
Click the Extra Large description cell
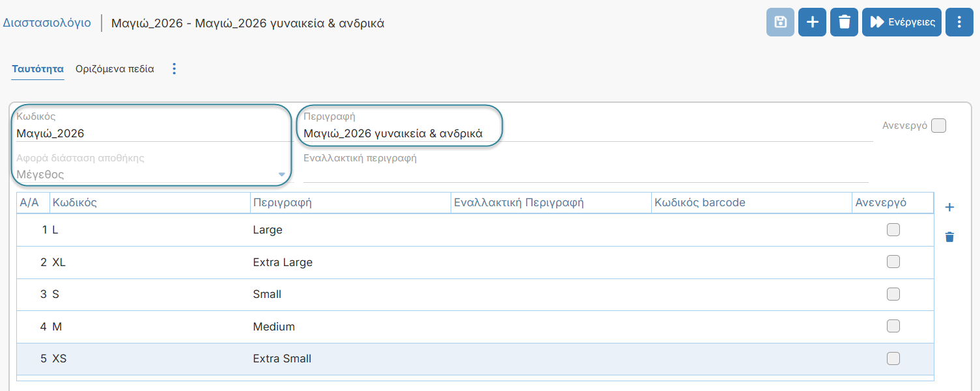pos(351,262)
